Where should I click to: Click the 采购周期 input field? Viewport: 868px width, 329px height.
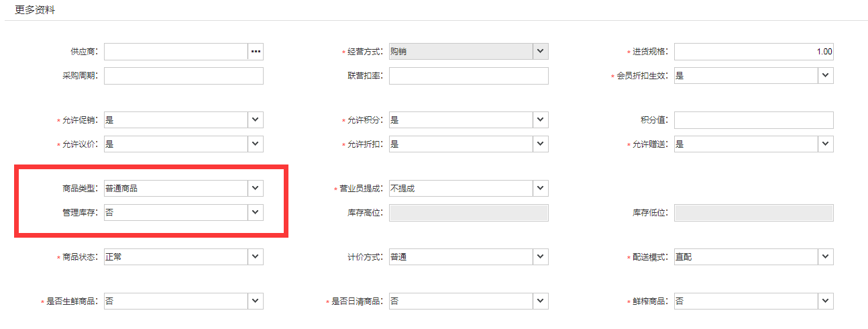click(x=184, y=76)
